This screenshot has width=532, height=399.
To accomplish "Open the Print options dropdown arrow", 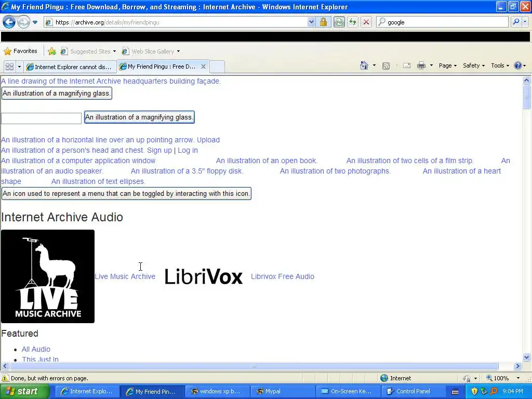I will pos(431,65).
